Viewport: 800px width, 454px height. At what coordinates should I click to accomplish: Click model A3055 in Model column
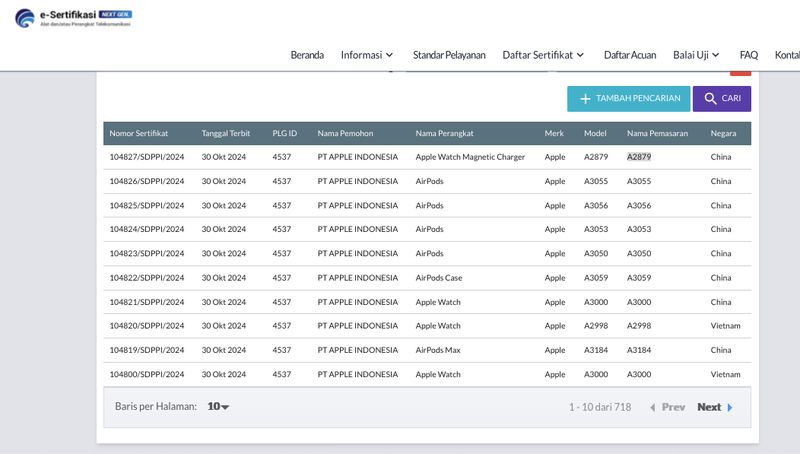[x=596, y=181]
